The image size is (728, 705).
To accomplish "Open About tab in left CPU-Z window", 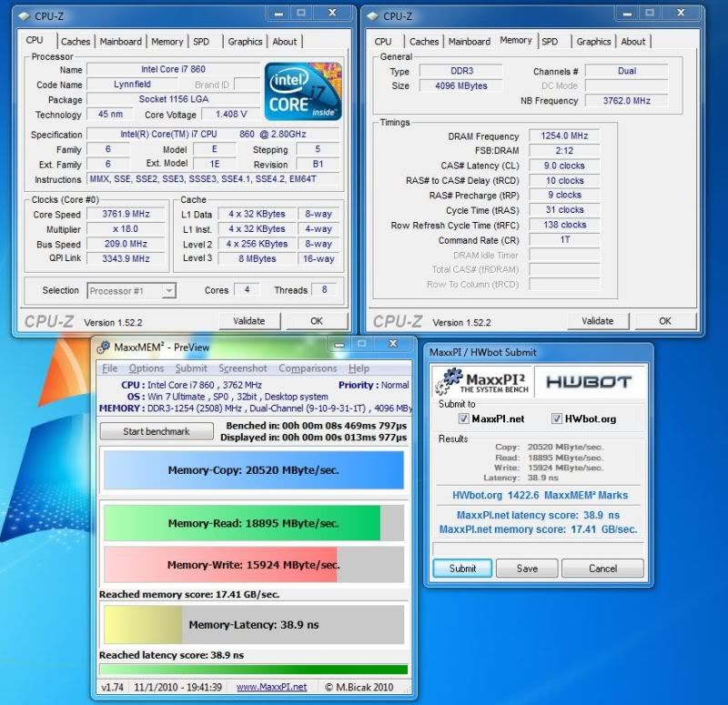I will [x=284, y=42].
